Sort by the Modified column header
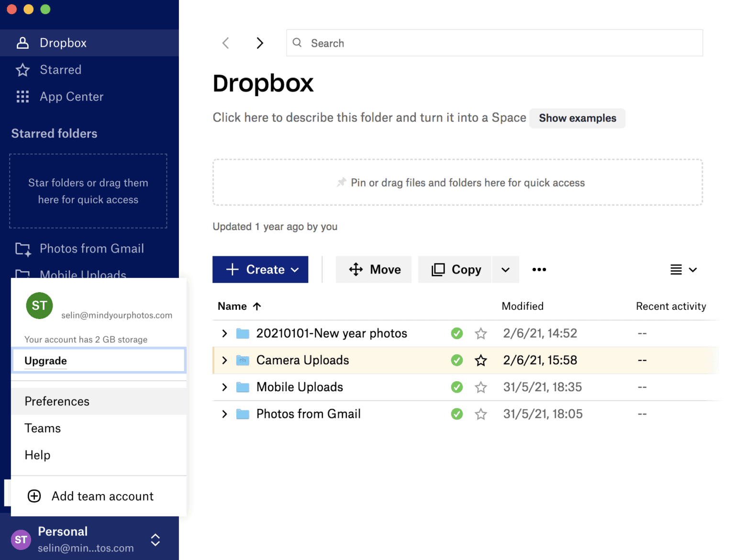This screenshot has width=735, height=560. pyautogui.click(x=523, y=306)
